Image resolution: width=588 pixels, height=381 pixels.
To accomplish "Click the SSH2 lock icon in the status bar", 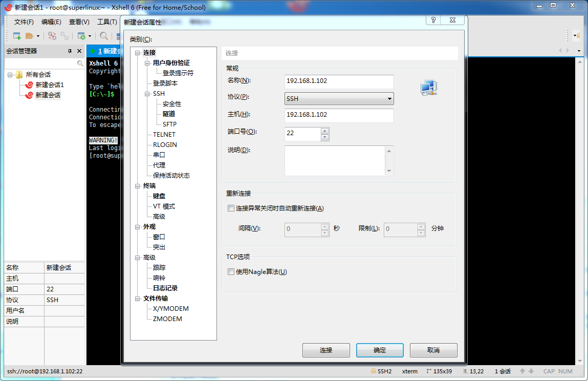I will pyautogui.click(x=374, y=371).
